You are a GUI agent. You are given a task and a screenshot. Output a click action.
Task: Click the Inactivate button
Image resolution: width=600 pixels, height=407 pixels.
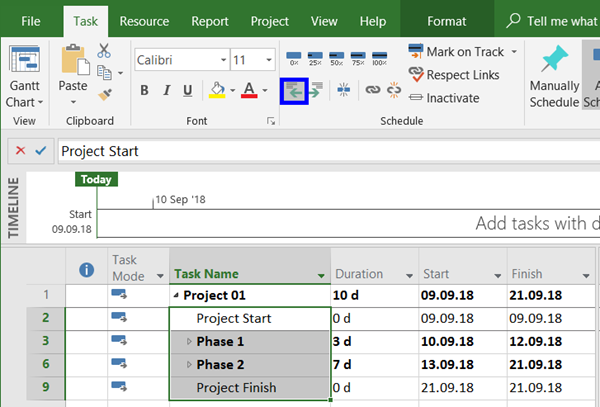443,98
